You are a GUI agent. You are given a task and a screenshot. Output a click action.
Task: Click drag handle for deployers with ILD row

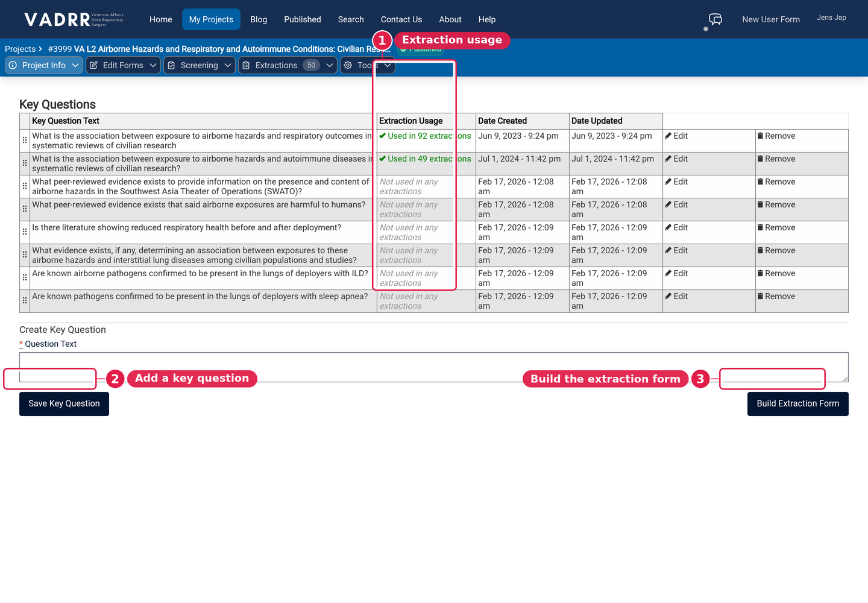pos(25,277)
